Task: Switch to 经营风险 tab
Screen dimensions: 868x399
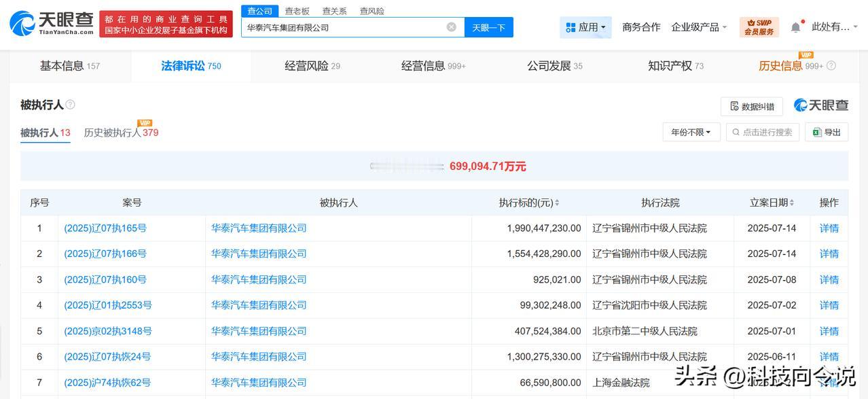Action: [312, 66]
